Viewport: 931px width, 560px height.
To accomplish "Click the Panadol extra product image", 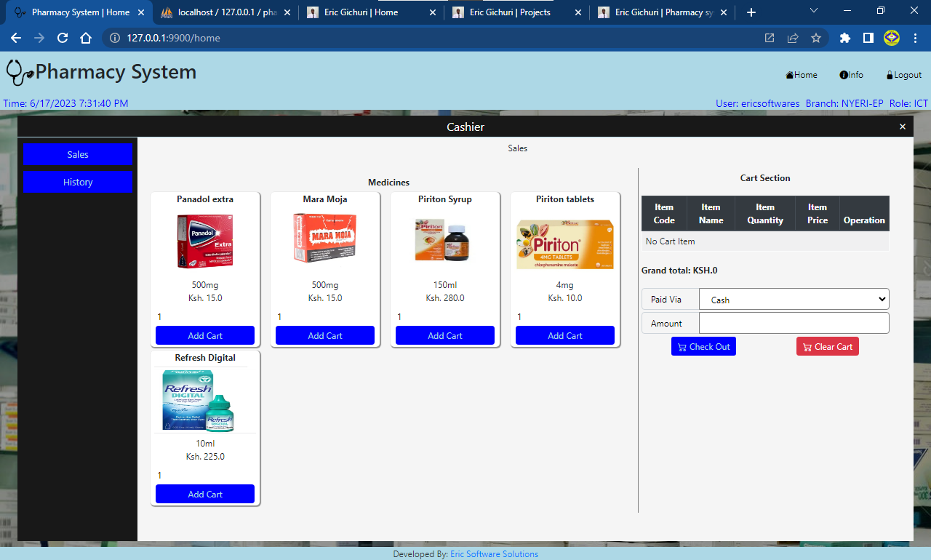I will [x=205, y=241].
